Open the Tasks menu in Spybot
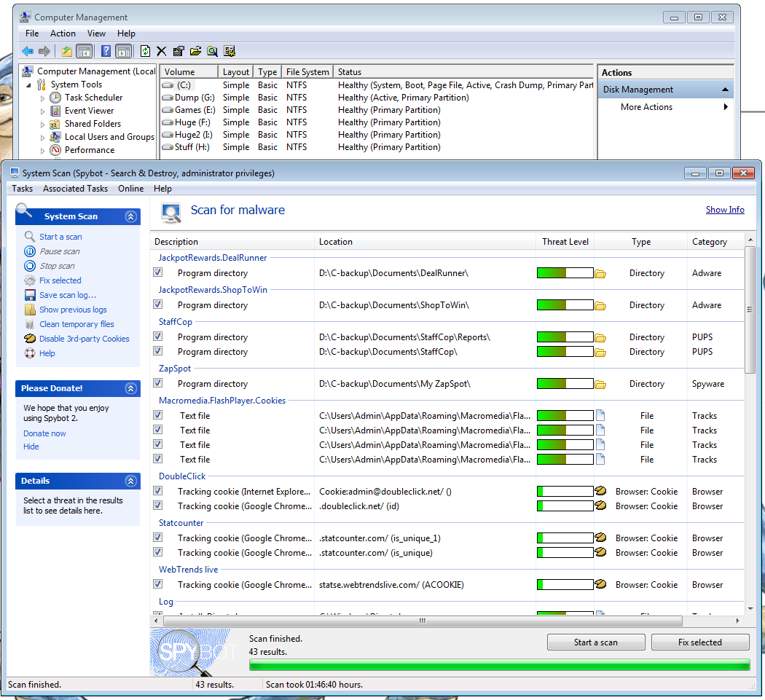The height and width of the screenshot is (700, 765). 23,189
